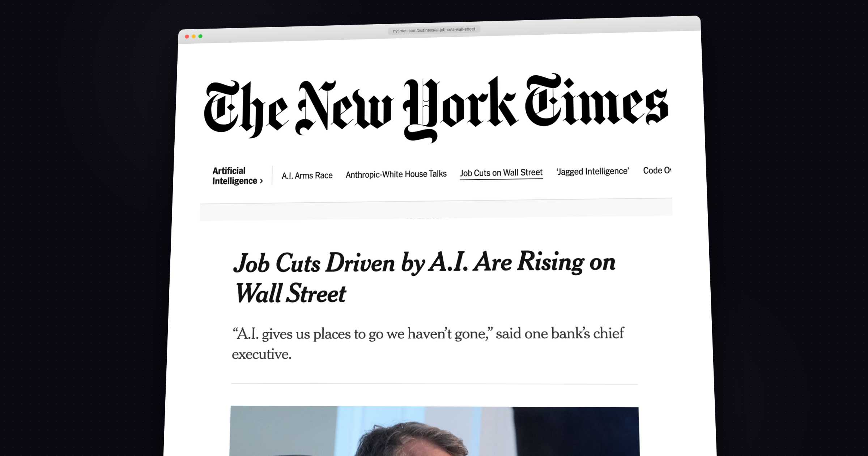The height and width of the screenshot is (456, 868).
Task: Click the gray advertisement banner strip
Action: [436, 211]
